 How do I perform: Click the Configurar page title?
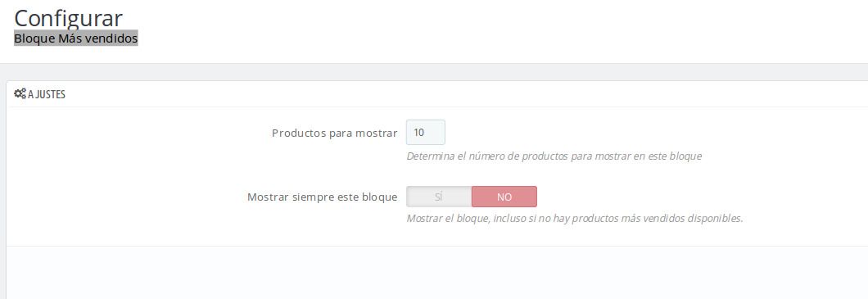tap(68, 18)
